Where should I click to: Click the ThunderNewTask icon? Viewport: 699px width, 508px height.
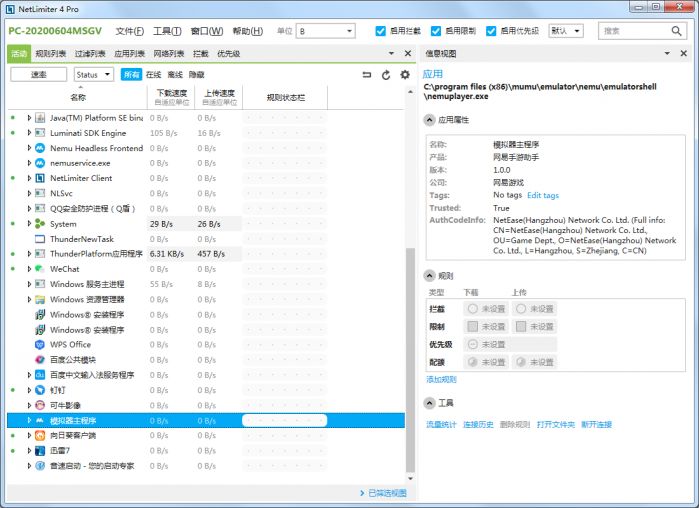[40, 239]
